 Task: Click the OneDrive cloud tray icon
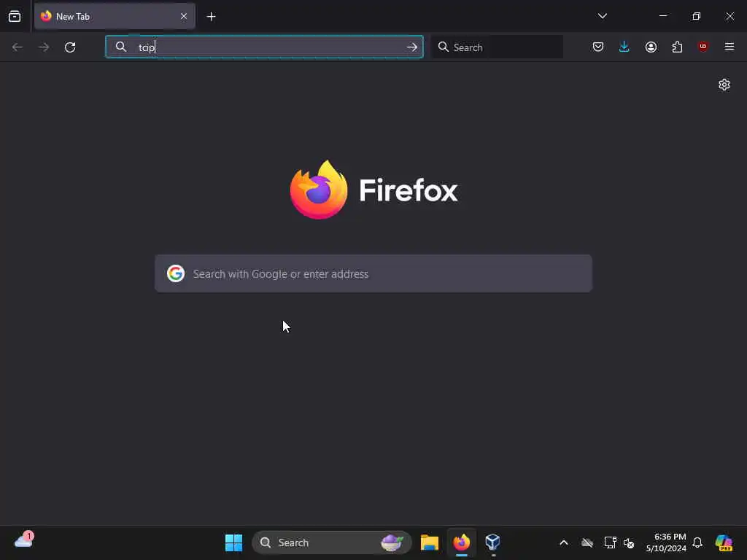587,542
